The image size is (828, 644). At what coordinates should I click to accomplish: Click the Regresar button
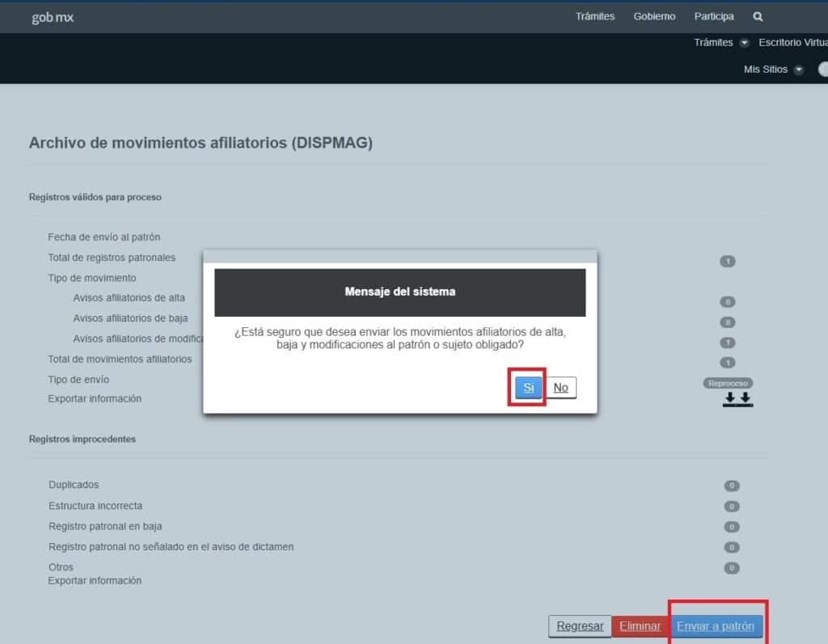point(580,626)
